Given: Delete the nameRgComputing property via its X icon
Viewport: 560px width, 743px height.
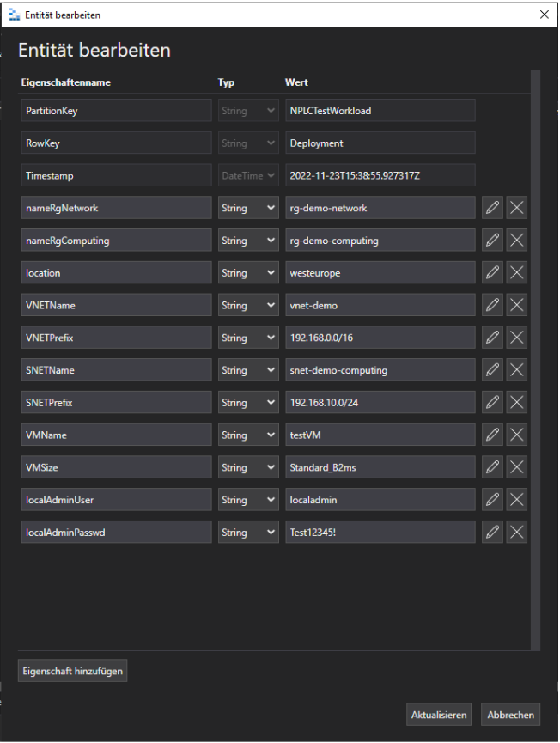Looking at the screenshot, I should (516, 240).
